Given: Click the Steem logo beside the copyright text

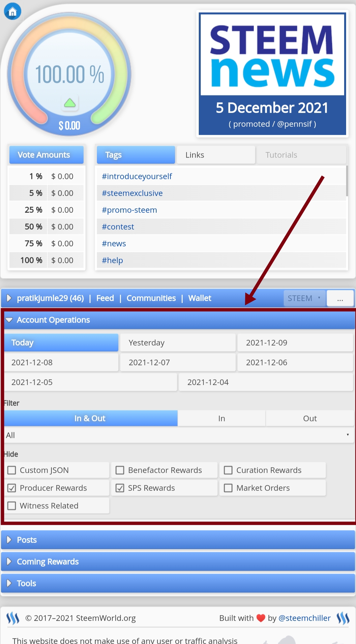Looking at the screenshot, I should [13, 618].
